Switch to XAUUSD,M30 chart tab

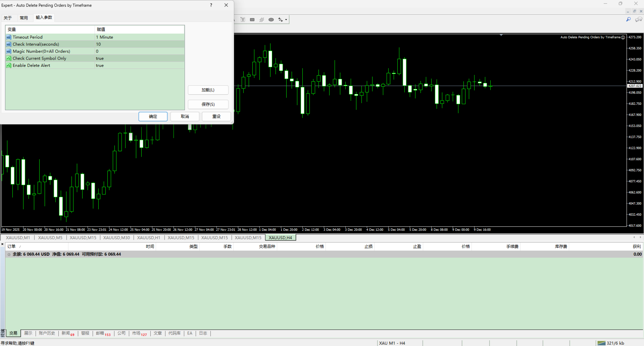coord(116,237)
